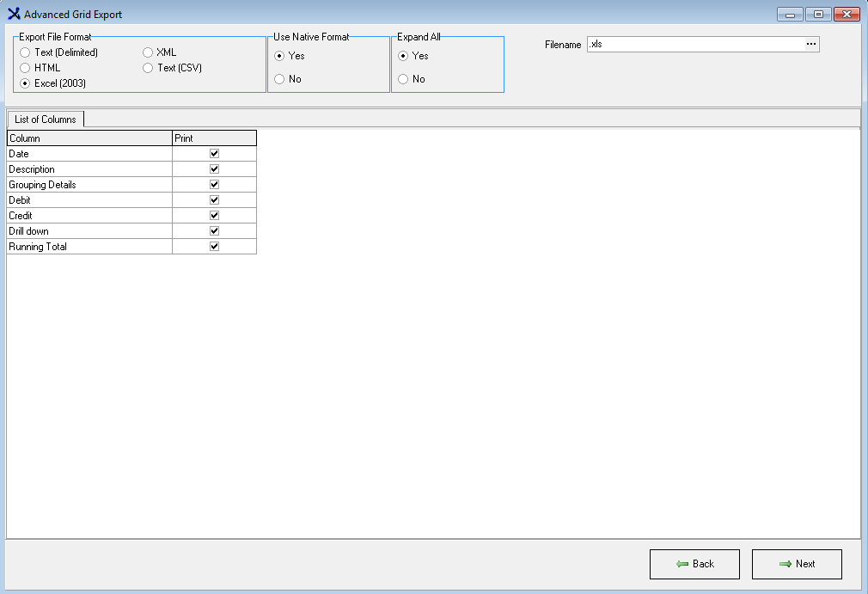
Task: Toggle Print checkbox for Description column
Action: (215, 169)
